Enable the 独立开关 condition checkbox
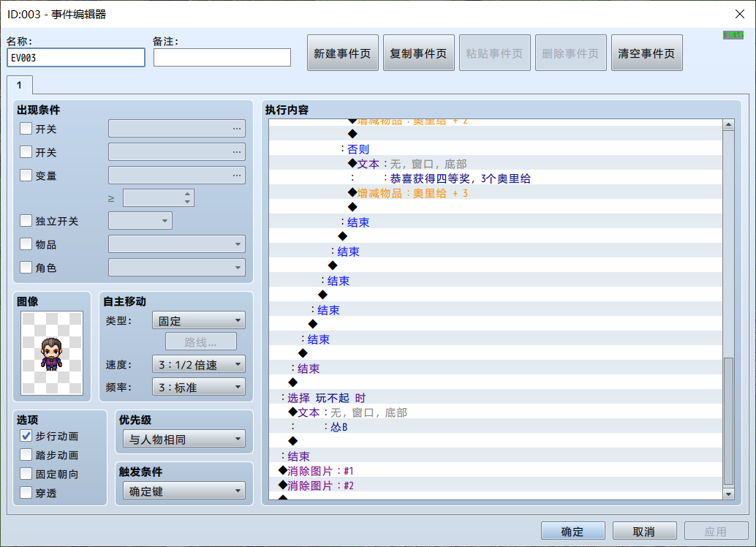This screenshot has height=547, width=756. click(x=26, y=221)
